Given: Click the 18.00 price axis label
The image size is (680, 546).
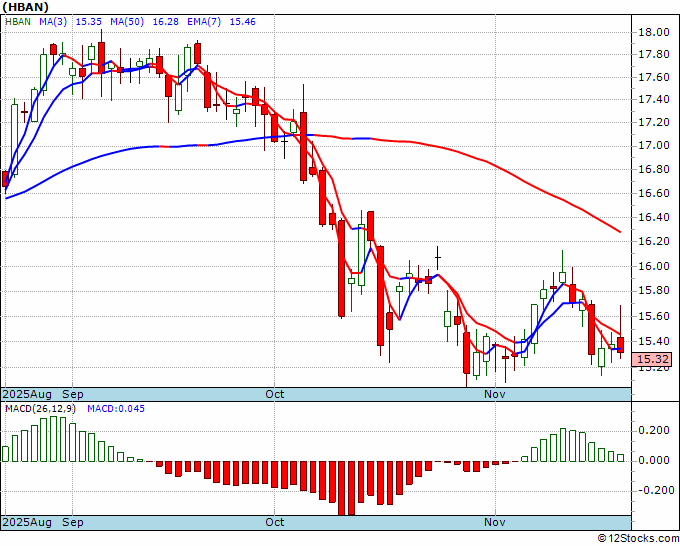Looking at the screenshot, I should [653, 32].
